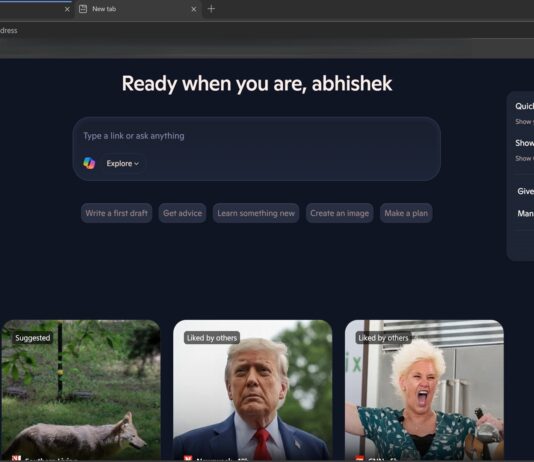Open a new tab with plus icon

pos(211,9)
